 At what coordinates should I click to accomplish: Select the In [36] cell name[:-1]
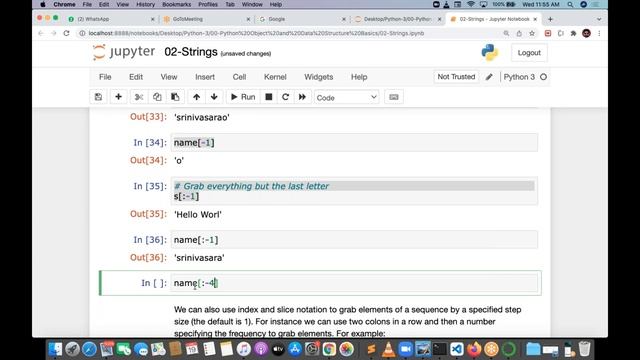tap(354, 240)
